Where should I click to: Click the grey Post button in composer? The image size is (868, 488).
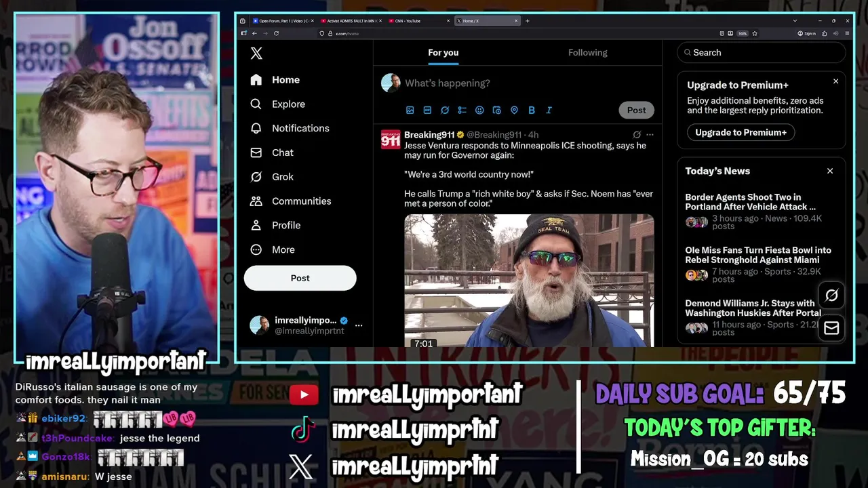636,110
